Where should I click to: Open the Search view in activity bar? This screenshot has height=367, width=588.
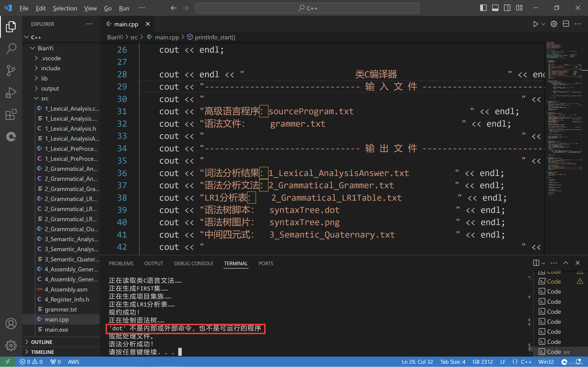[11, 48]
